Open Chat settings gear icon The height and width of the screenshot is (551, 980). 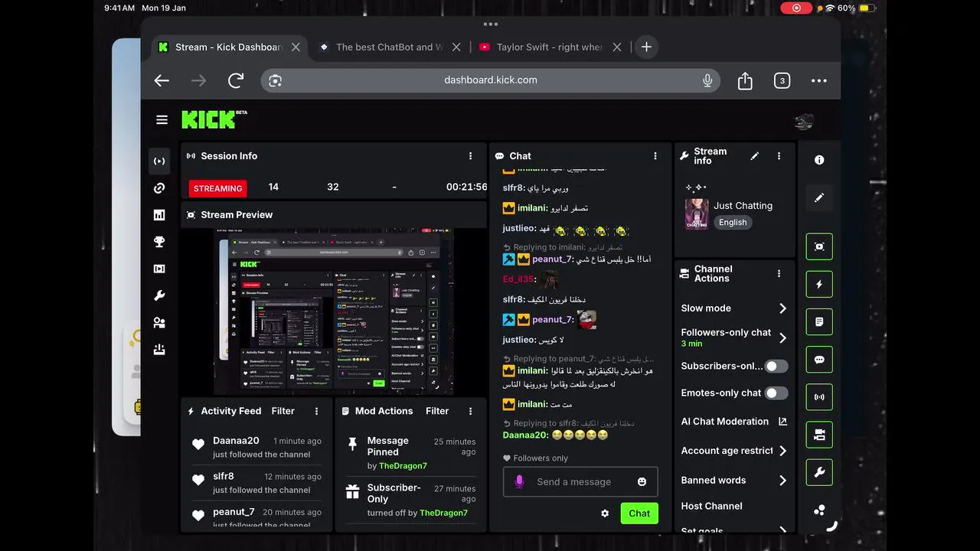(605, 514)
